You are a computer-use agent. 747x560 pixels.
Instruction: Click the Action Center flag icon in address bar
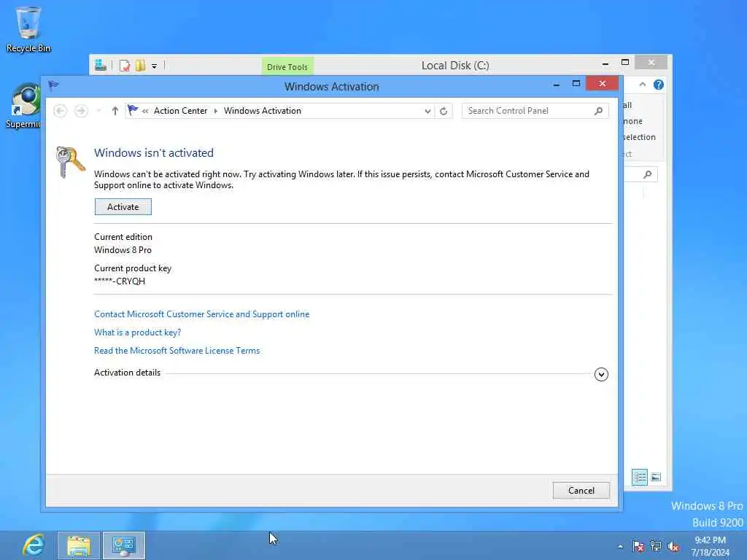pyautogui.click(x=133, y=111)
